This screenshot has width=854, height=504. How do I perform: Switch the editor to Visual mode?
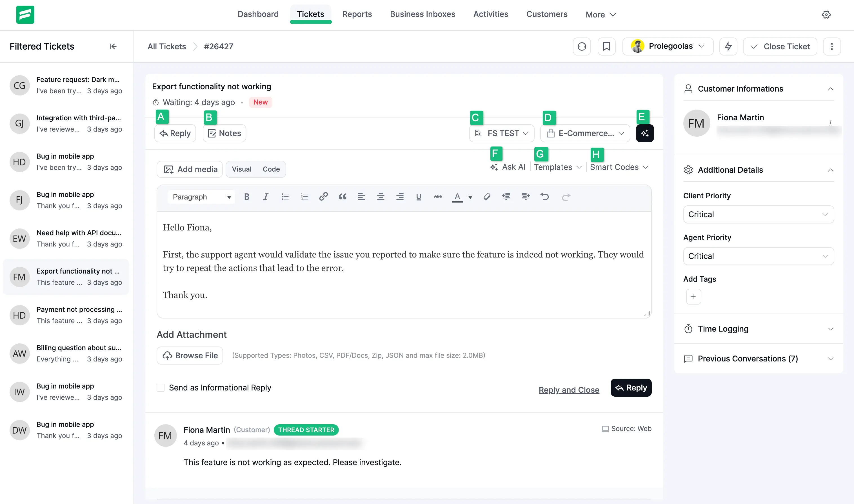[x=241, y=169]
